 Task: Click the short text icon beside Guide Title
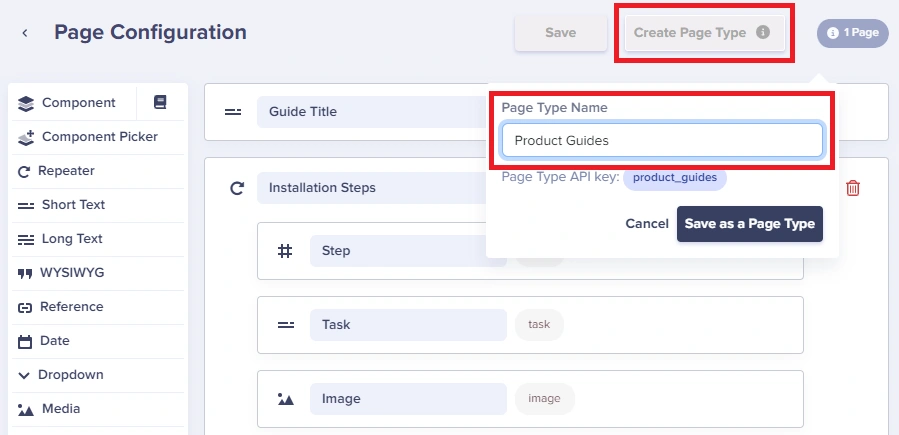233,112
